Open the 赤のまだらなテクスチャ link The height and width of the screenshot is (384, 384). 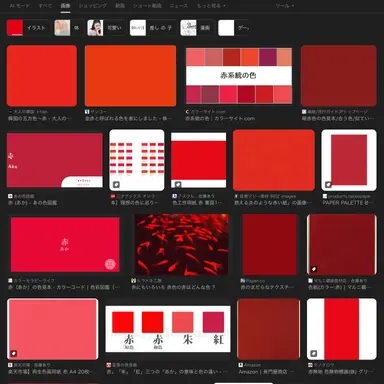[x=267, y=287]
